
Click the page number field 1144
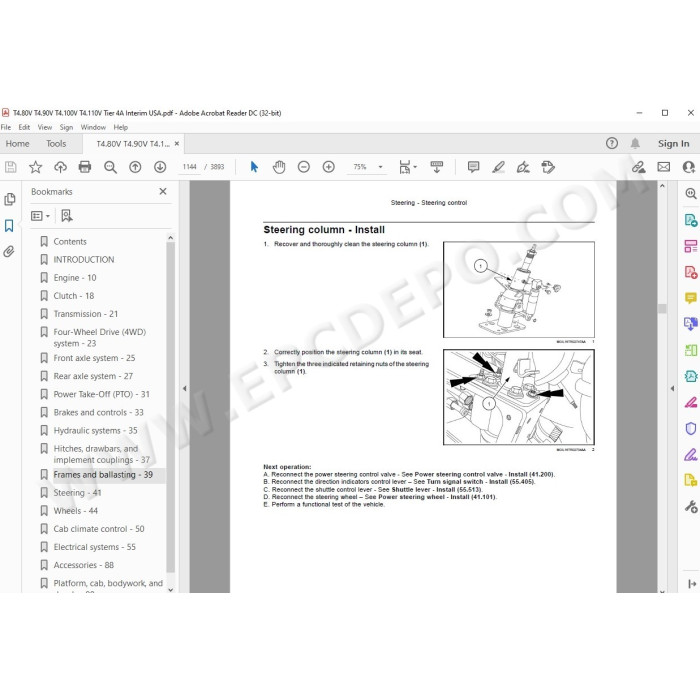(189, 167)
